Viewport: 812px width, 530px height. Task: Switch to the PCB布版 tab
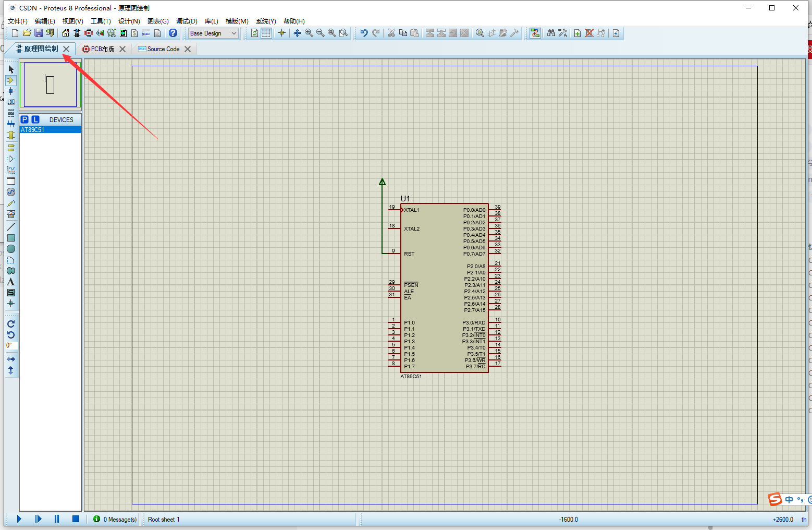tap(103, 49)
